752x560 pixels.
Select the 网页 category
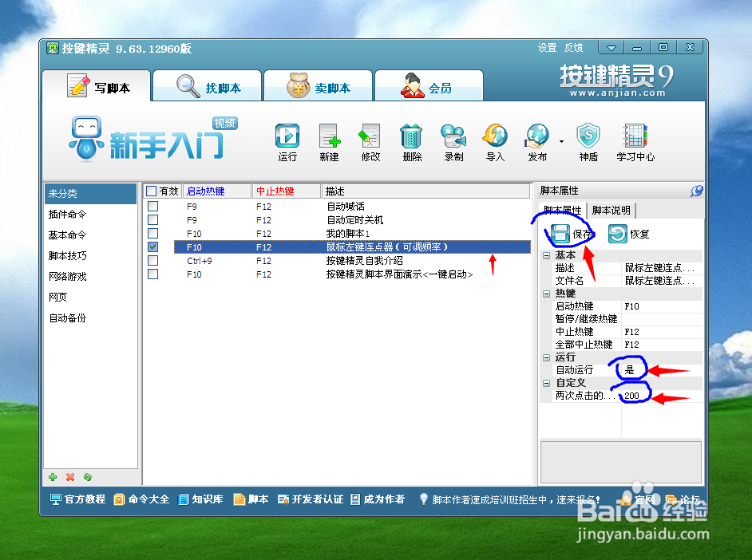(x=91, y=297)
